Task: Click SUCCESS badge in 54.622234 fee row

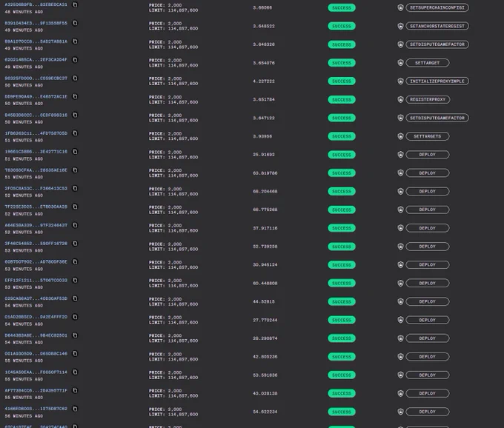Action: 342,412
